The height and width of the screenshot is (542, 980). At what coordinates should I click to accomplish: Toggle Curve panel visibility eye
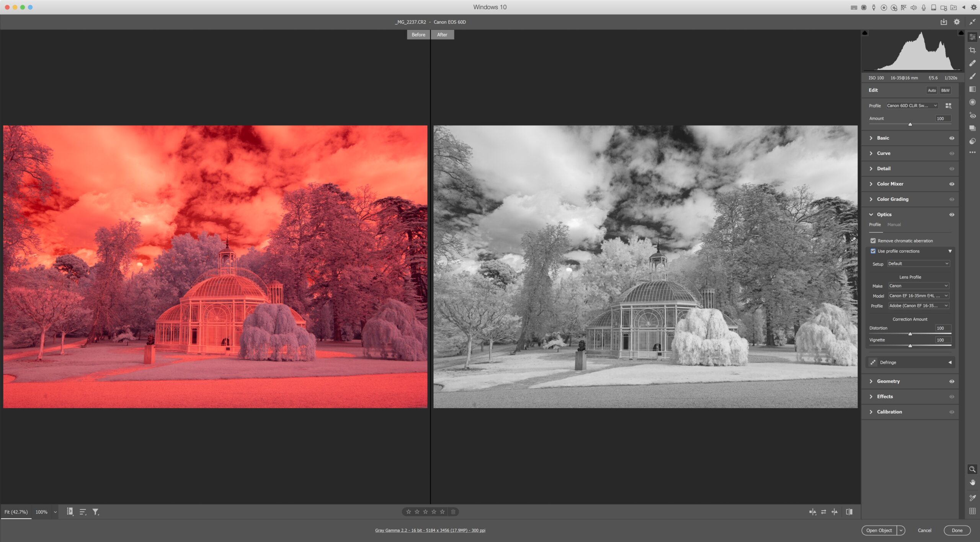952,153
